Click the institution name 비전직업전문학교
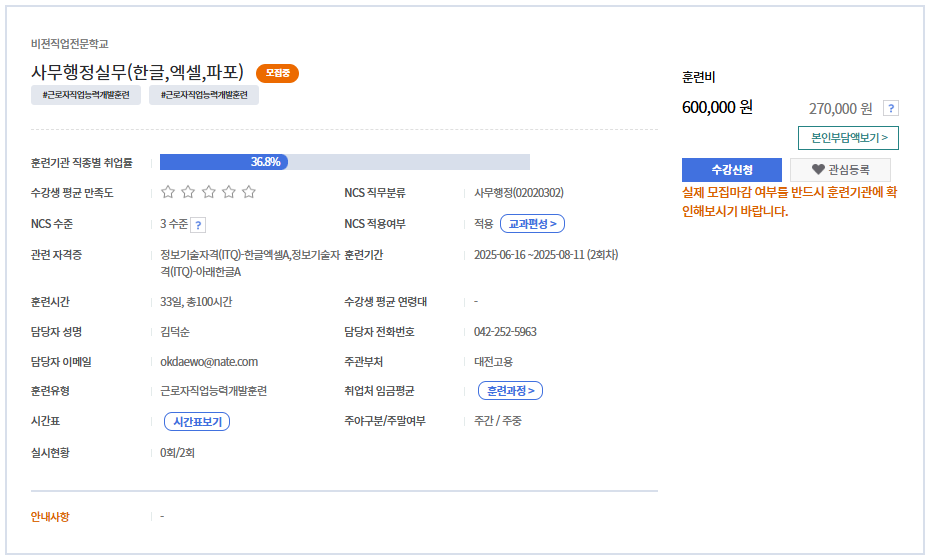Image resolution: width=931 pixels, height=558 pixels. [69, 44]
